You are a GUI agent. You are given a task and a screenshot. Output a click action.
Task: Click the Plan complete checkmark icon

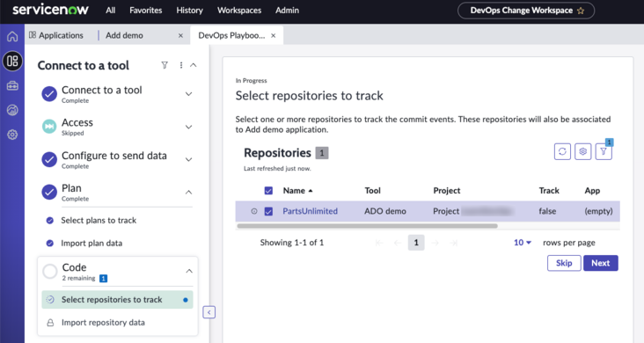(x=49, y=192)
